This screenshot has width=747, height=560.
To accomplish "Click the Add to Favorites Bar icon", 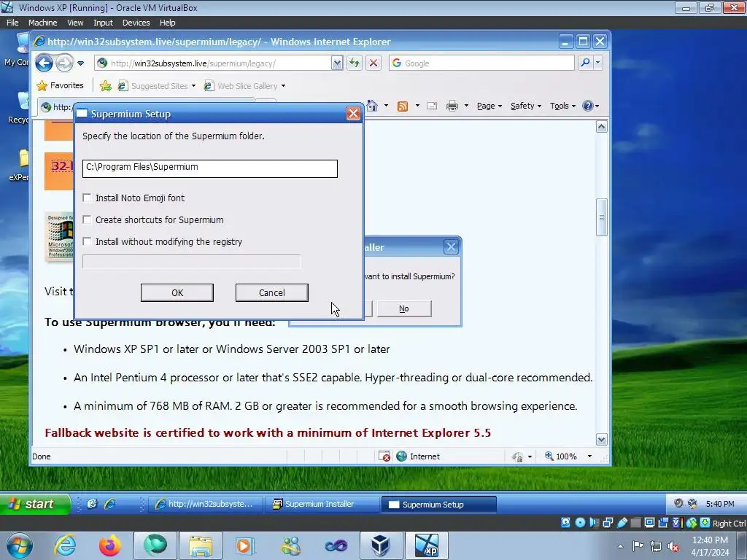I will pos(105,86).
